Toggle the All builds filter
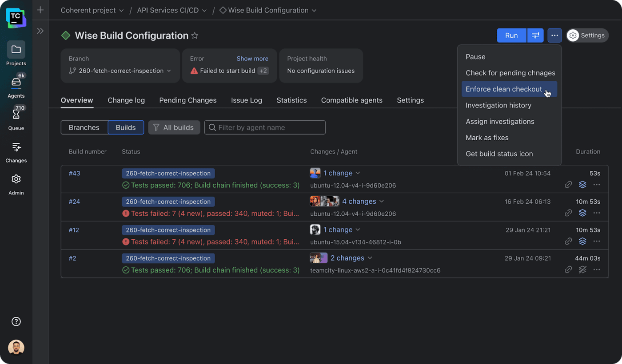 coord(174,127)
